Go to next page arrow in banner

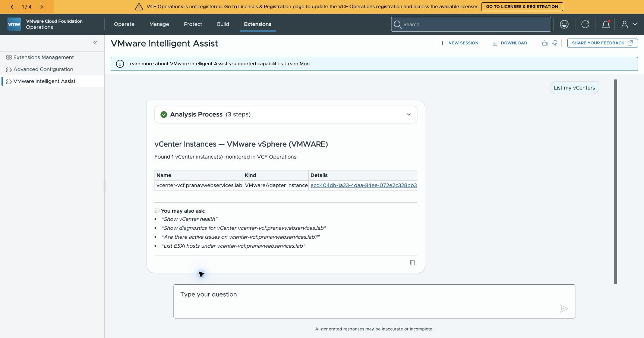click(42, 7)
